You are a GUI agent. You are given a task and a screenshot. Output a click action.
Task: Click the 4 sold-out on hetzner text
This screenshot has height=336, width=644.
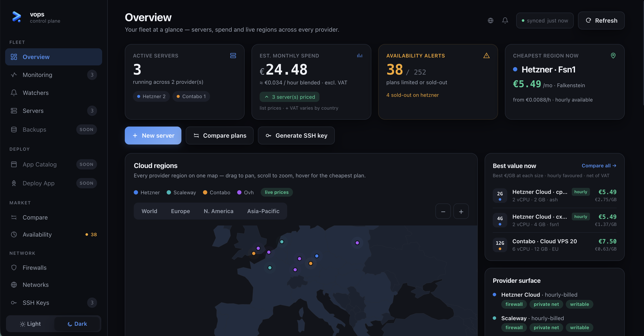[x=413, y=95]
